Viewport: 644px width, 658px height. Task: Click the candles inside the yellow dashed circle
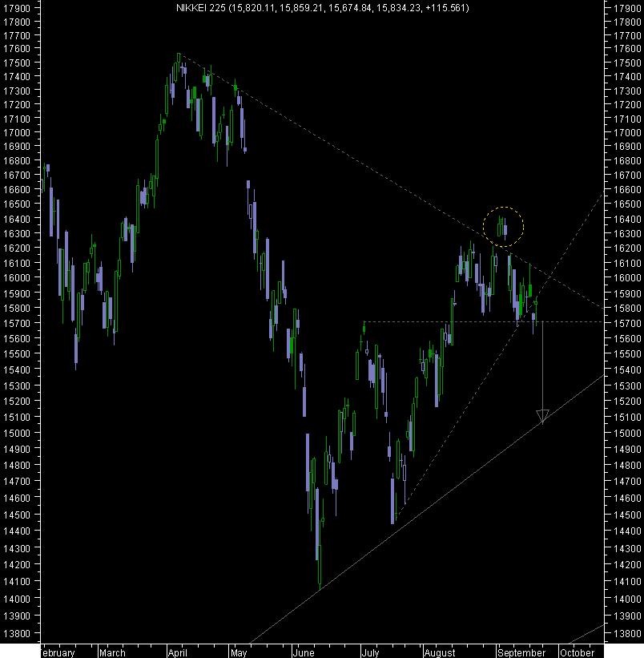(x=502, y=228)
